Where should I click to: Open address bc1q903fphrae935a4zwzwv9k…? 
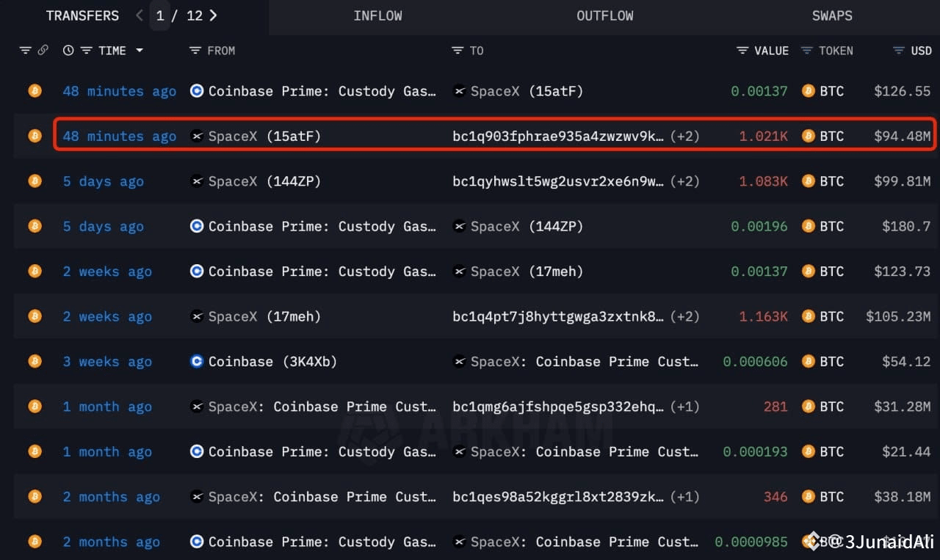[558, 136]
